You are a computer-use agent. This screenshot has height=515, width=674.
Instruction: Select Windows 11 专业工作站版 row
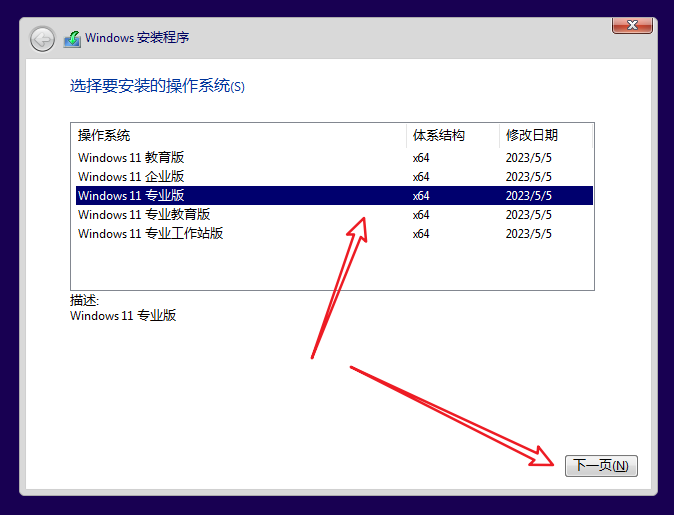pos(334,233)
